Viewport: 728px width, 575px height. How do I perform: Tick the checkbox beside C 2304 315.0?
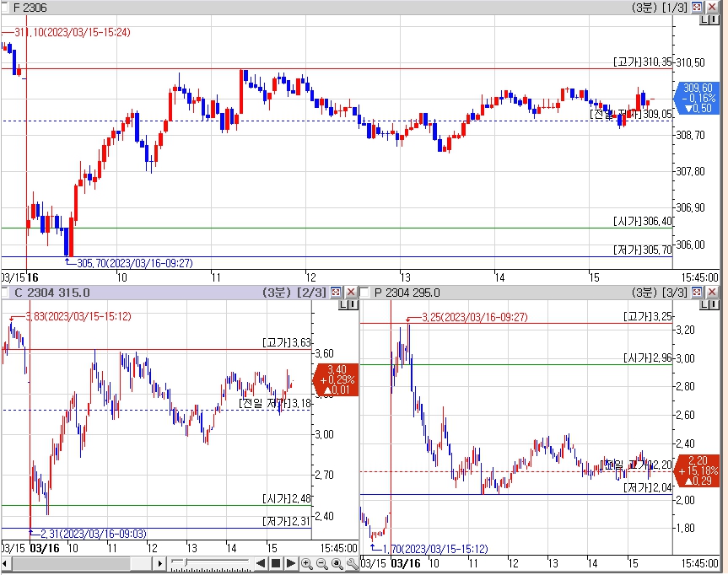point(4,293)
